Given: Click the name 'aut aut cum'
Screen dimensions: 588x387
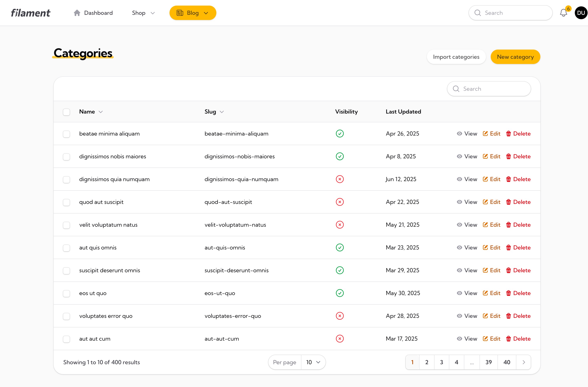Looking at the screenshot, I should [95, 339].
